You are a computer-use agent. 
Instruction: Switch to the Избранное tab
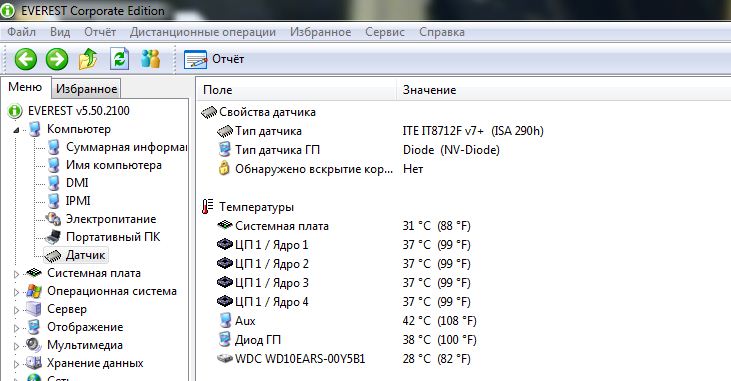(x=86, y=89)
